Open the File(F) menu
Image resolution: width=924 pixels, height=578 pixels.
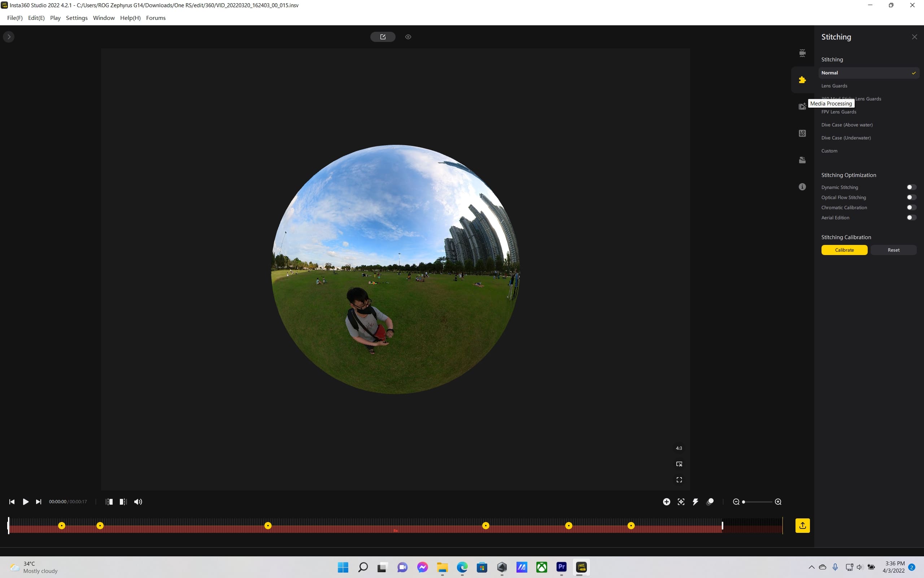pyautogui.click(x=15, y=18)
